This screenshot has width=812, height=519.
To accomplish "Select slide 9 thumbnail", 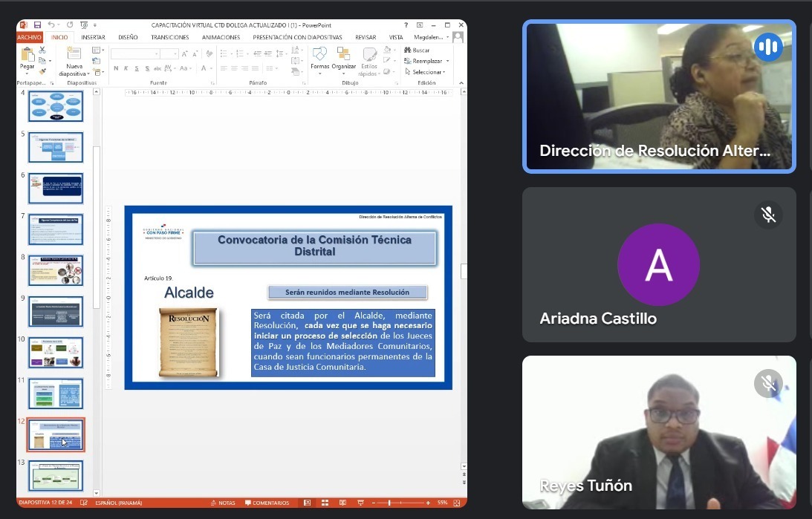I will (56, 312).
